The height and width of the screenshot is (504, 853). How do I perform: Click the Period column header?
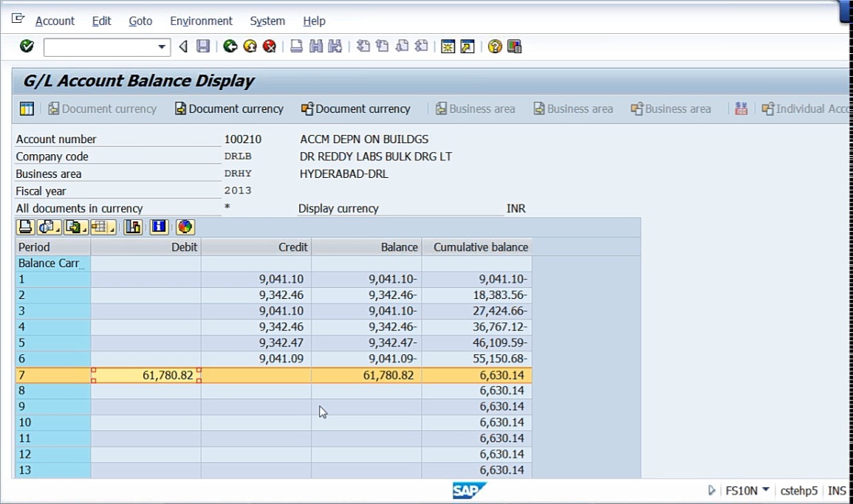coord(53,247)
